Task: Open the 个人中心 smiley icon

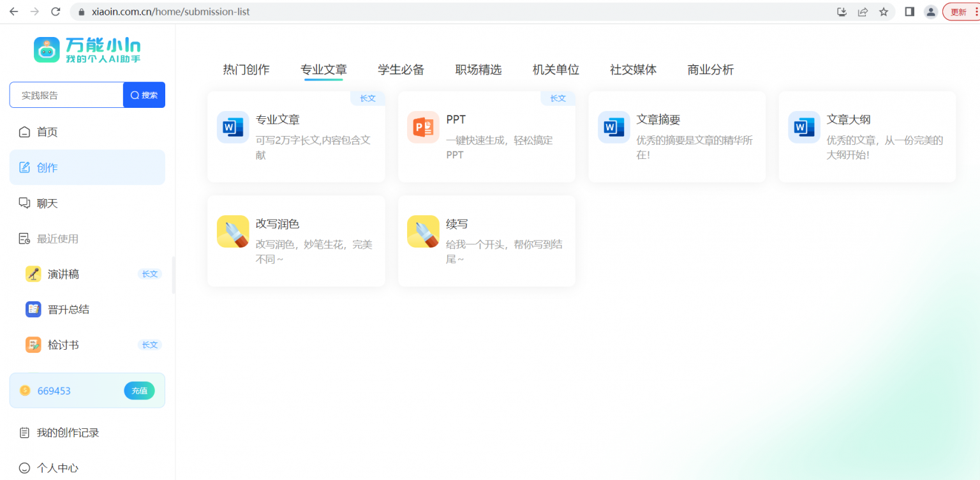Action: point(24,468)
